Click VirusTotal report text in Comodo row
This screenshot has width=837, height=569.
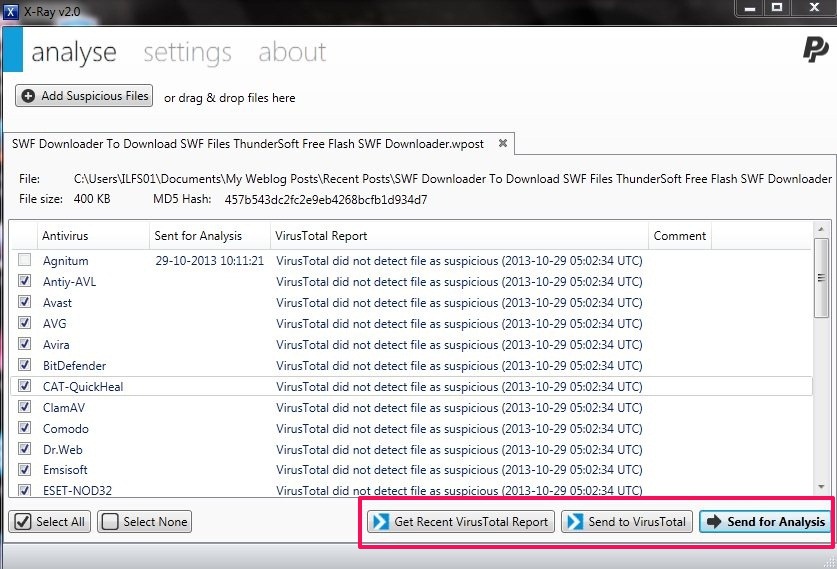459,429
